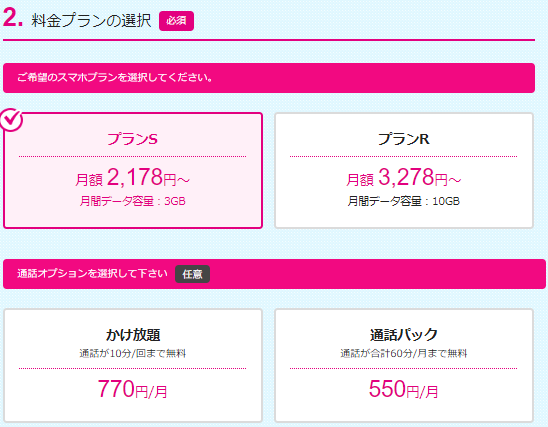The height and width of the screenshot is (427, 548).
Task: Click the 通話が10分/回まで無料 description
Action: (x=132, y=354)
